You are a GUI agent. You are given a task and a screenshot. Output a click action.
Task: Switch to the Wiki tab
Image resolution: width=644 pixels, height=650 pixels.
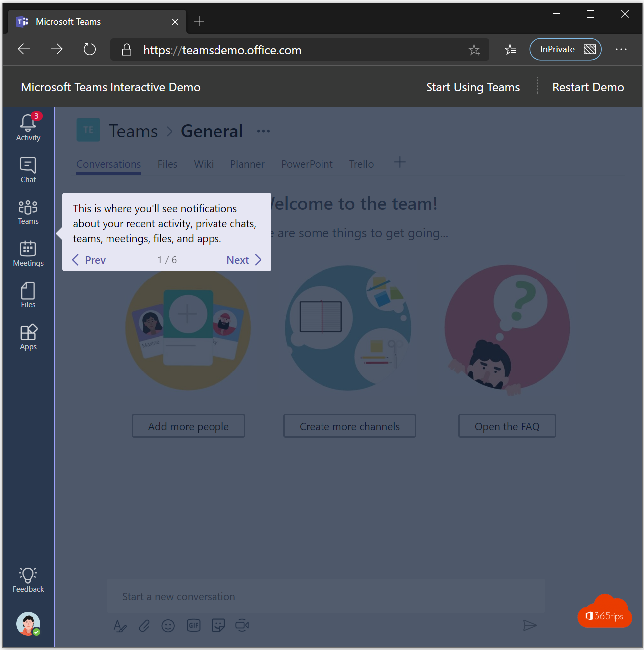tap(204, 164)
